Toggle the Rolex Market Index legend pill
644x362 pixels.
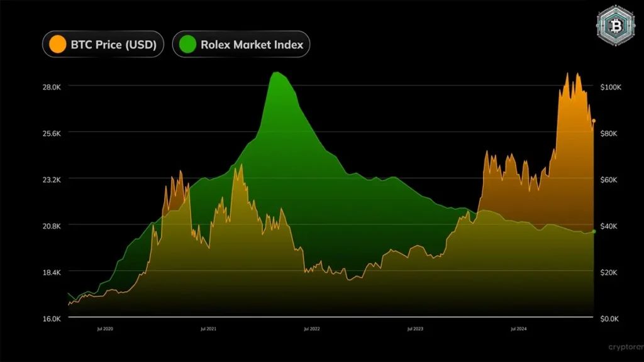pos(241,45)
